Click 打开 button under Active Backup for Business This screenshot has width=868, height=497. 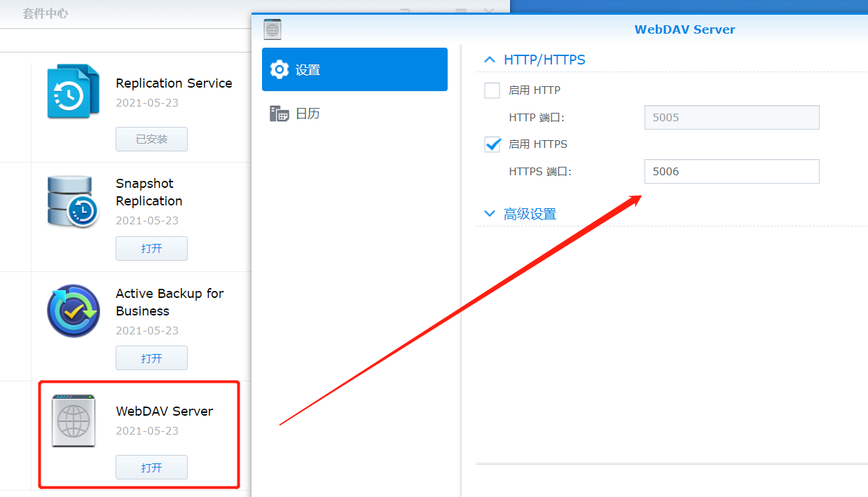tap(151, 358)
